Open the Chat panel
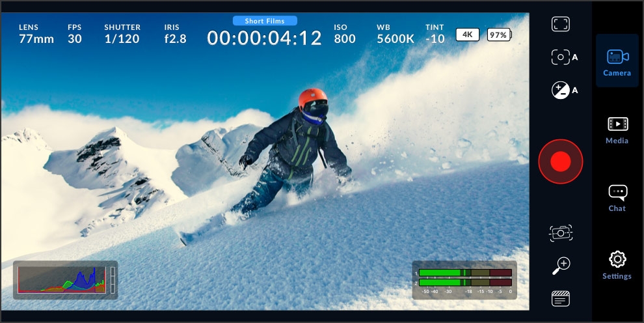This screenshot has height=323, width=644. click(x=617, y=198)
